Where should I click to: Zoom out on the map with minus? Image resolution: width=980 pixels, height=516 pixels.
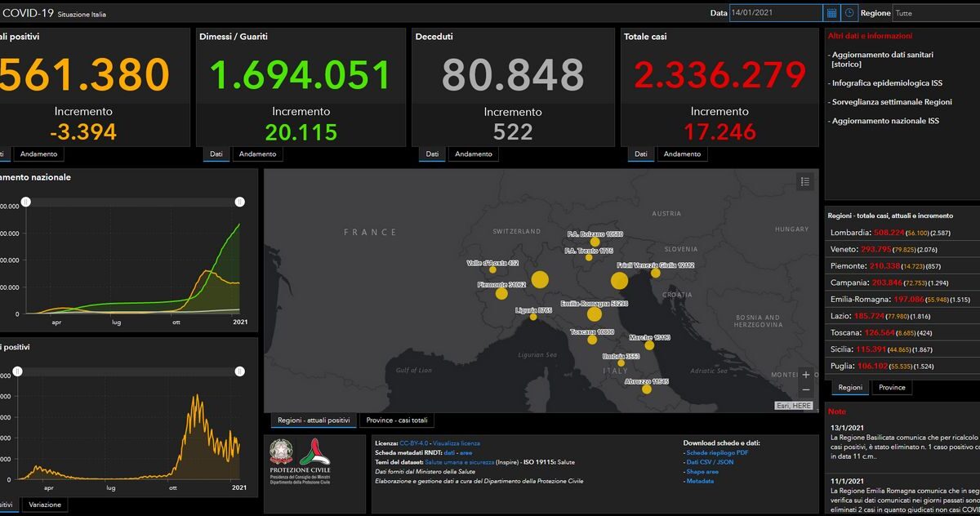(x=806, y=390)
